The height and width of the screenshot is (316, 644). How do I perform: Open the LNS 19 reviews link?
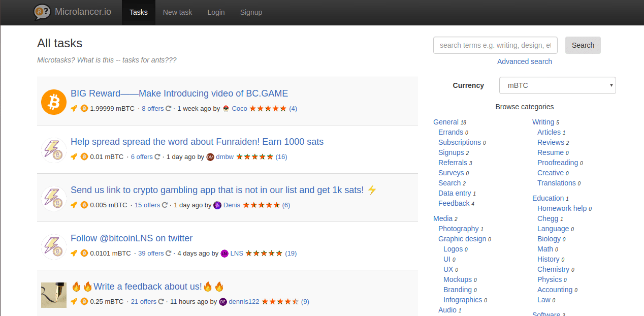coord(291,253)
